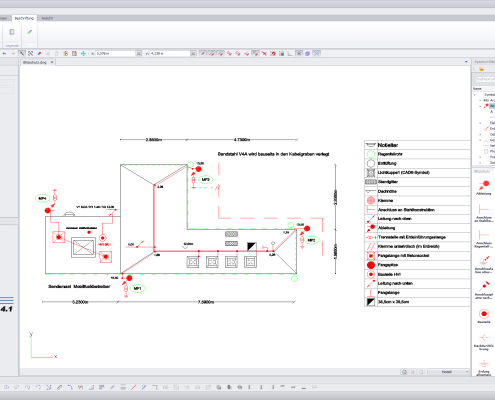Viewport: 495px width, 400px height.
Task: Click the green pen icon in the ribbon
Action: click(30, 32)
